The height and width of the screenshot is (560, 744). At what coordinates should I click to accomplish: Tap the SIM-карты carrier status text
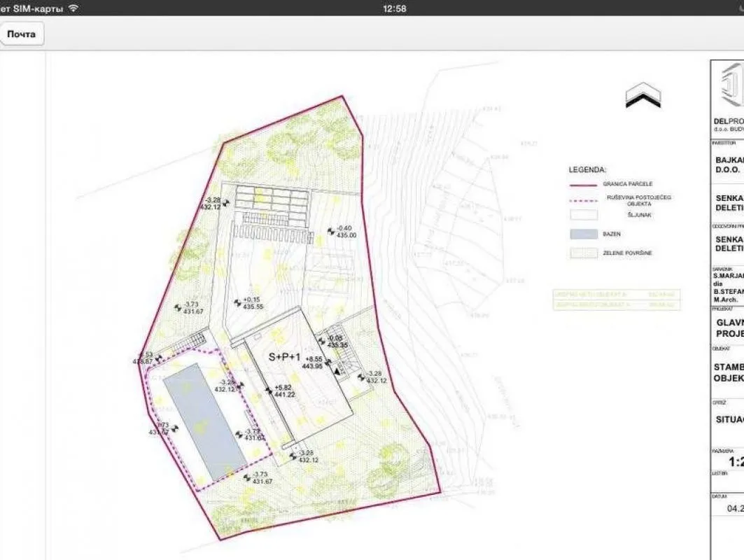coord(31,8)
